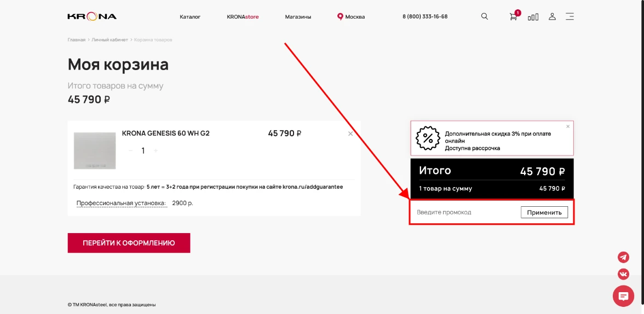Open Магазины menu item
This screenshot has width=644, height=314.
298,17
